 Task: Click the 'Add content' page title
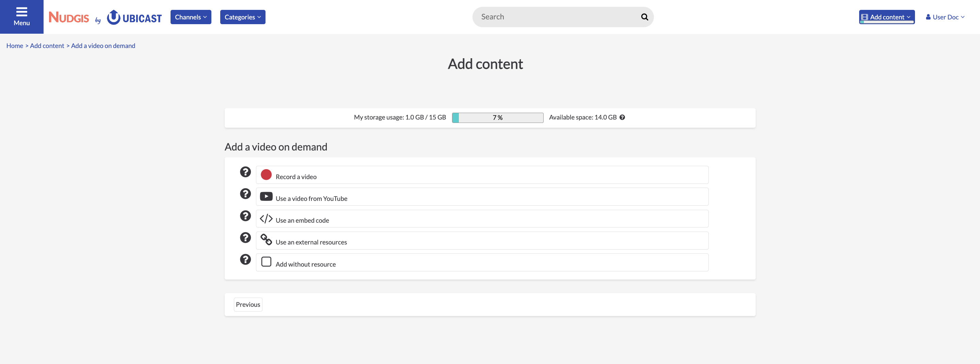tap(485, 64)
